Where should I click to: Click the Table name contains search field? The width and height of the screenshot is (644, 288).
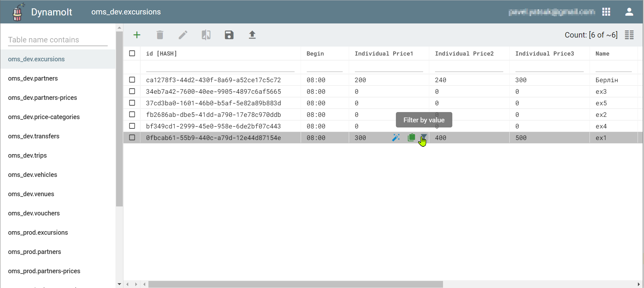click(x=58, y=40)
